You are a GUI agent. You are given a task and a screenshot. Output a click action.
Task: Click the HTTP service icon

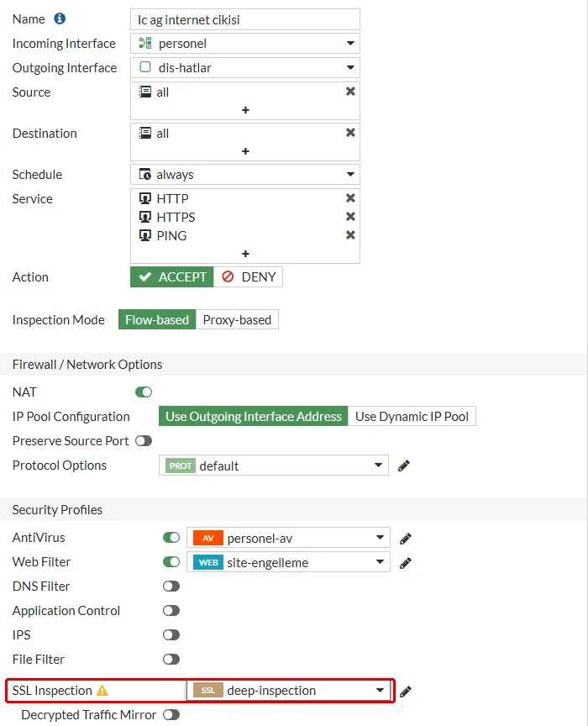coord(145,198)
